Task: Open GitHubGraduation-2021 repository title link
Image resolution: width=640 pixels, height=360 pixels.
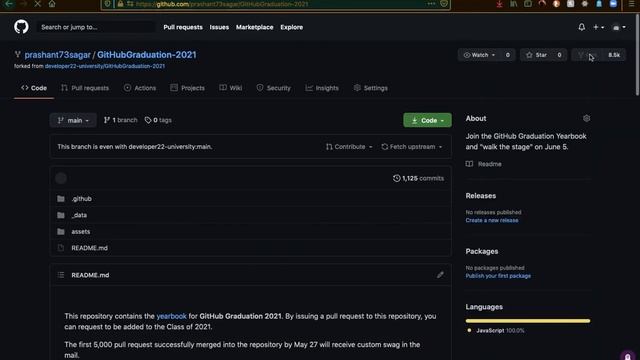Action: click(147, 55)
